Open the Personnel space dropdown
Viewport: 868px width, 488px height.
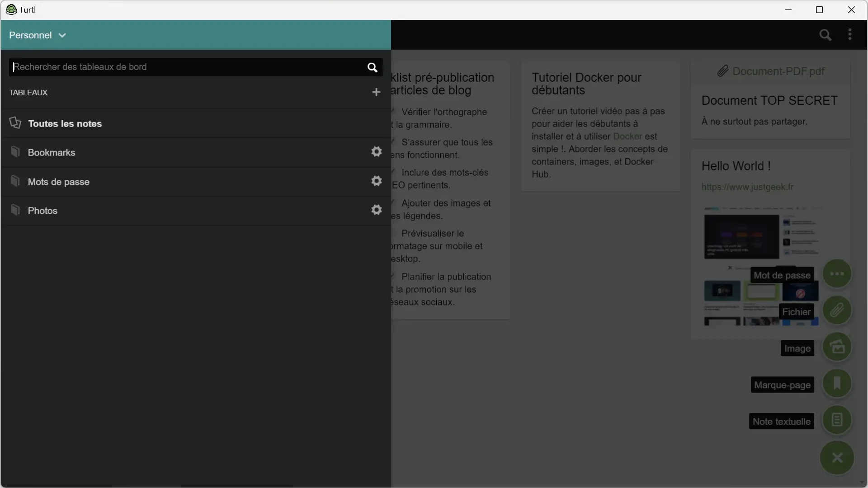coord(38,35)
